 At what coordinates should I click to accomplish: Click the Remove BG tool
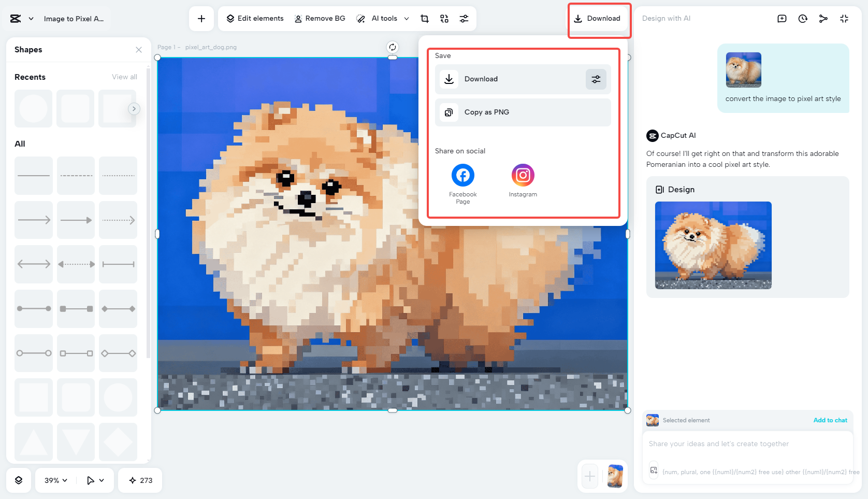320,18
